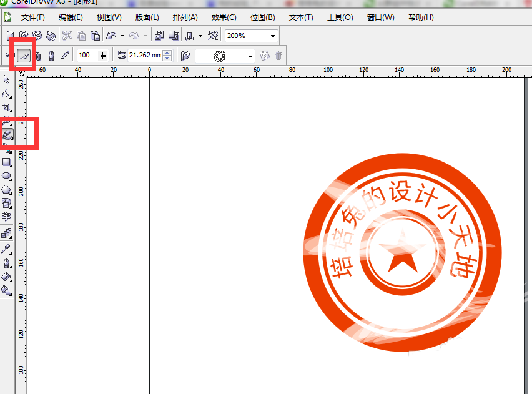Open the zoom level dropdown
Image resolution: width=532 pixels, height=394 pixels.
pyautogui.click(x=272, y=36)
